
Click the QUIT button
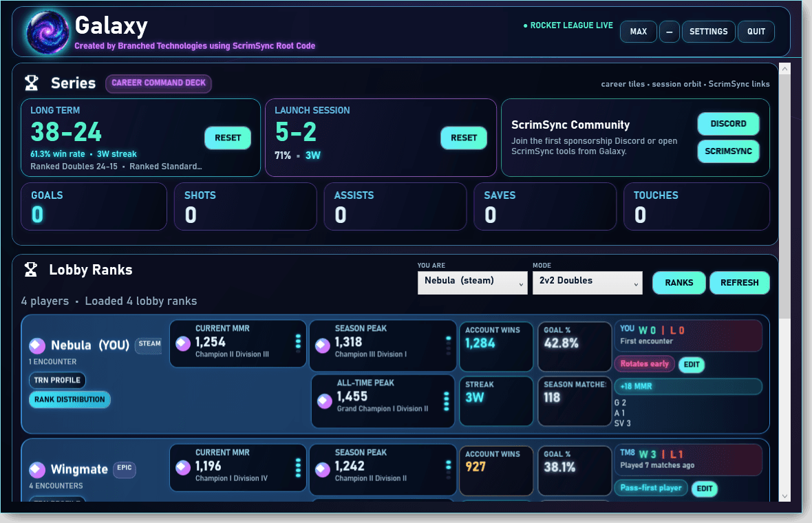pyautogui.click(x=756, y=32)
